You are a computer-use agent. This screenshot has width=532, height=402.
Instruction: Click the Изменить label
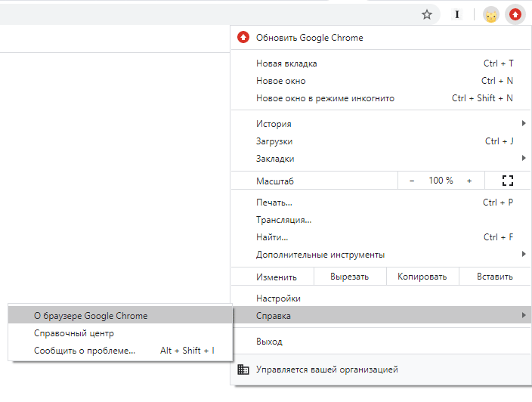tap(276, 277)
